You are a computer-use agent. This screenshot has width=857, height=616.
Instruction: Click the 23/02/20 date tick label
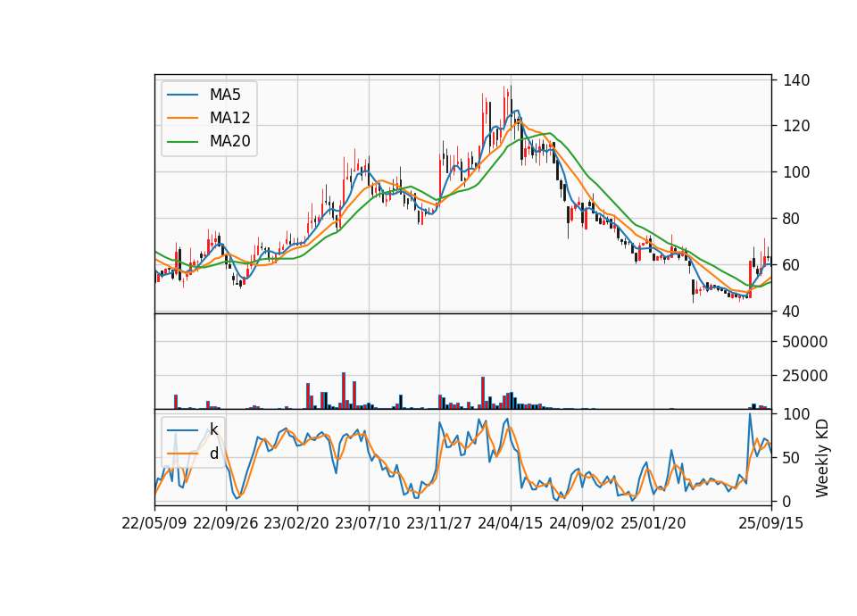coord(296,523)
